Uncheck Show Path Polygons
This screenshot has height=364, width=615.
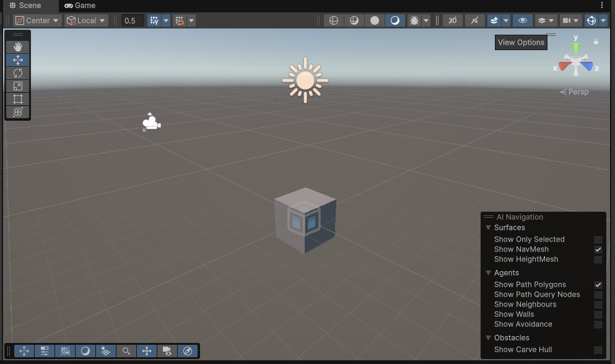click(598, 285)
